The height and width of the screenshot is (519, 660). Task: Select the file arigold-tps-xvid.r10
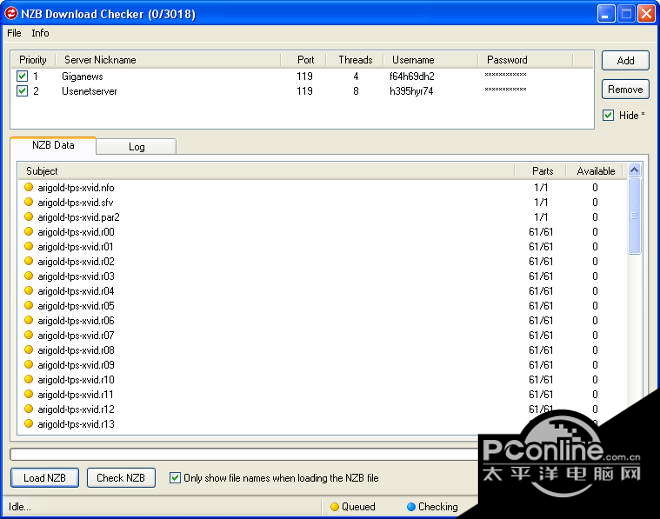coord(76,380)
